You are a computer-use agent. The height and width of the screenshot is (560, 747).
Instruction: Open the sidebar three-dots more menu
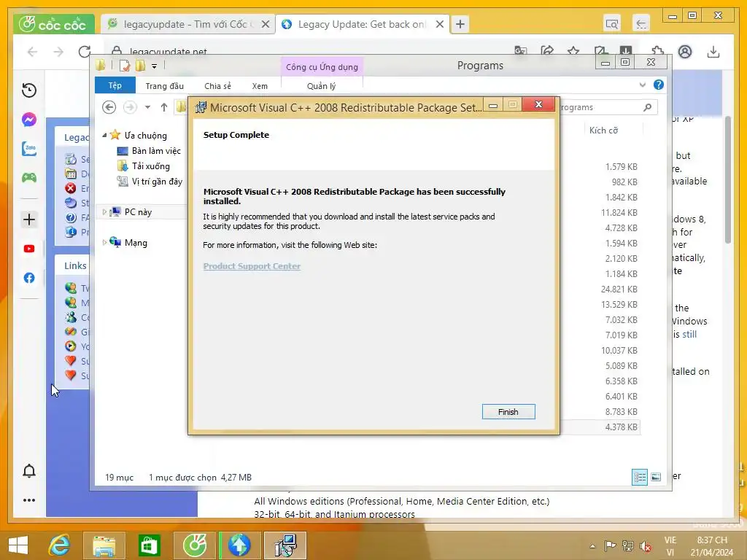point(29,500)
